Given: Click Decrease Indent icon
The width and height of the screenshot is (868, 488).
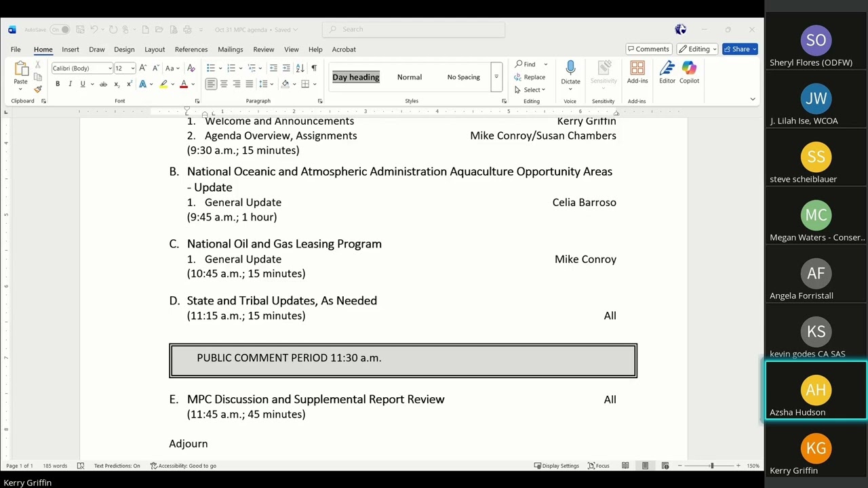Looking at the screenshot, I should click(x=273, y=68).
